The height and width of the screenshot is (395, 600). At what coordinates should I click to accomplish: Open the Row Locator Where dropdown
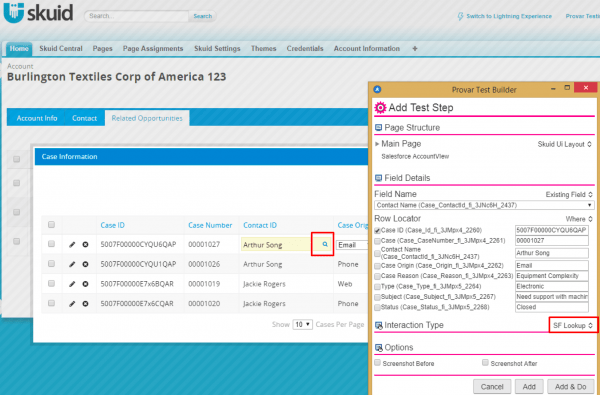click(x=579, y=219)
